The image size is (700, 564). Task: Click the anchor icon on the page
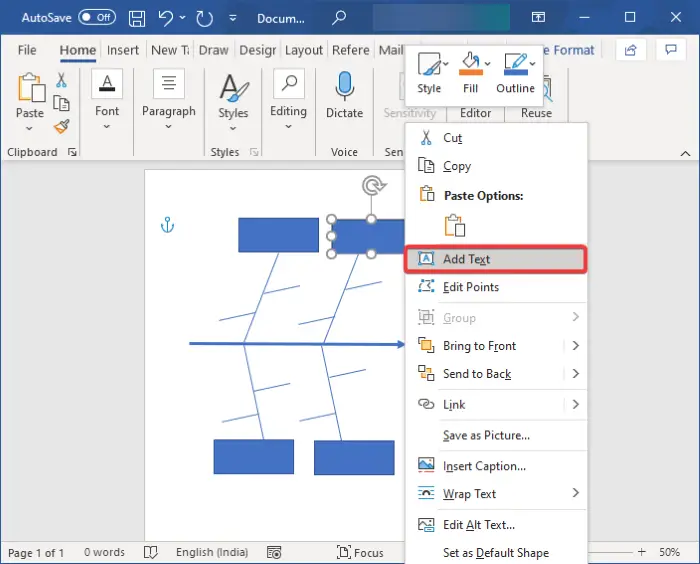(x=167, y=225)
